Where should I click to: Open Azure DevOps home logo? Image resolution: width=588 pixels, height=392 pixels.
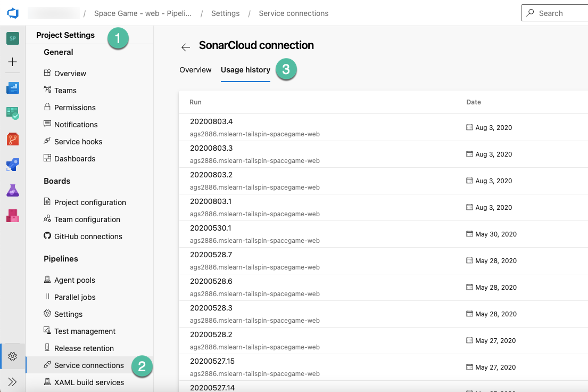(13, 13)
